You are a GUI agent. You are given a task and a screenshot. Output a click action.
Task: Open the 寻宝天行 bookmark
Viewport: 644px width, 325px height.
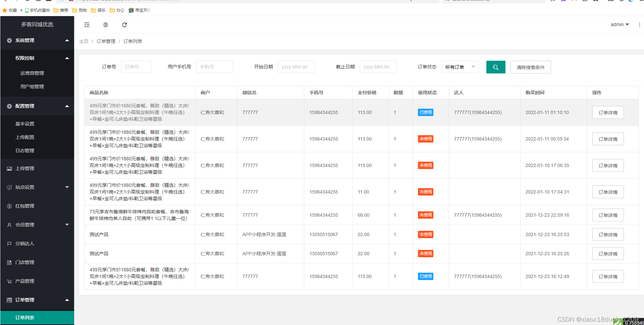140,10
